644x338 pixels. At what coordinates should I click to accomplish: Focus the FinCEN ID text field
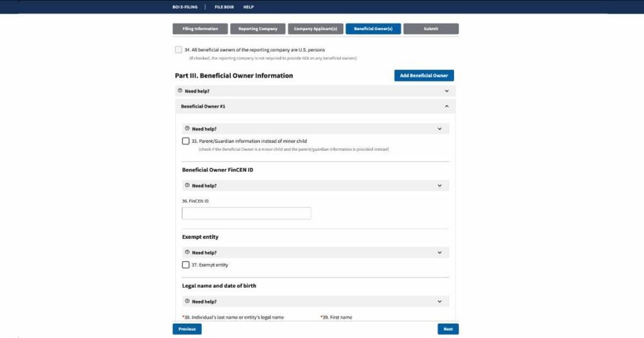pyautogui.click(x=247, y=213)
